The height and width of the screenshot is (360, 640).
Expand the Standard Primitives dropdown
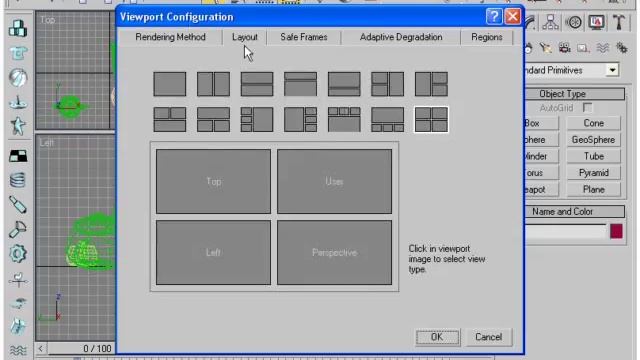(612, 70)
